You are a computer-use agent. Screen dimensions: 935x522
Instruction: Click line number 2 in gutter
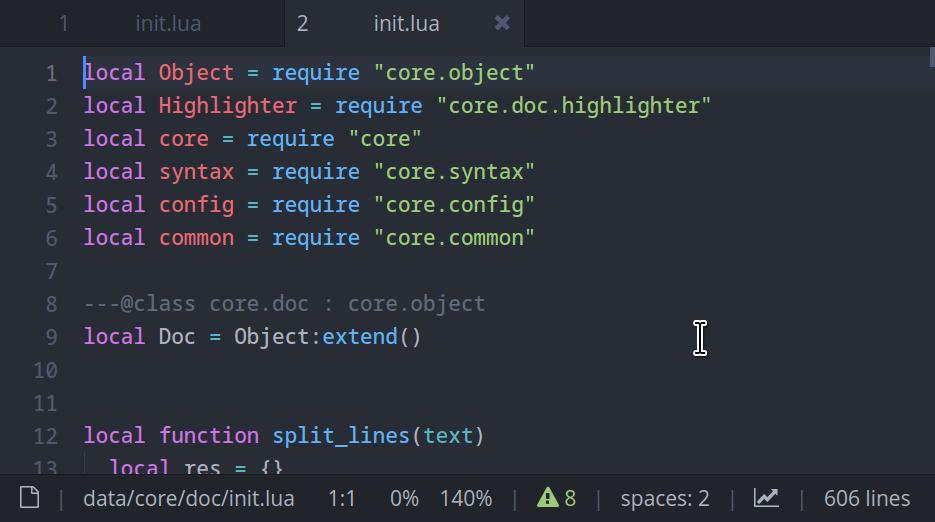(52, 106)
